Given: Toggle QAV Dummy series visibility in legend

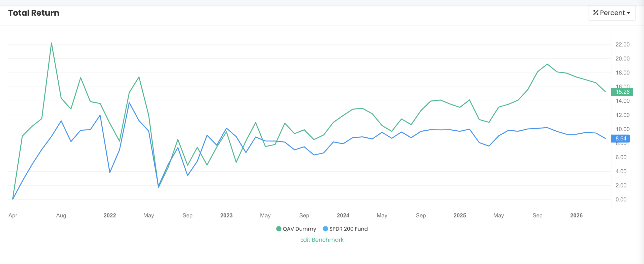Looking at the screenshot, I should [x=299, y=229].
